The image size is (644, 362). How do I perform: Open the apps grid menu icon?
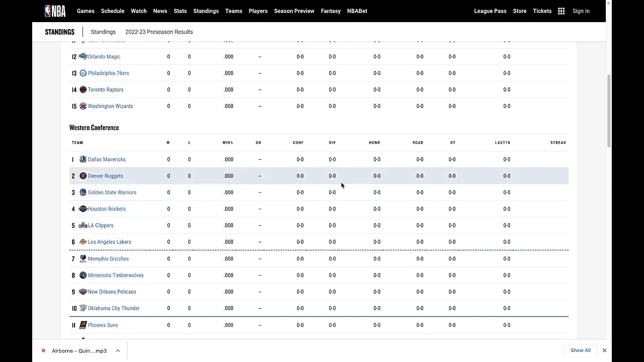tap(561, 11)
